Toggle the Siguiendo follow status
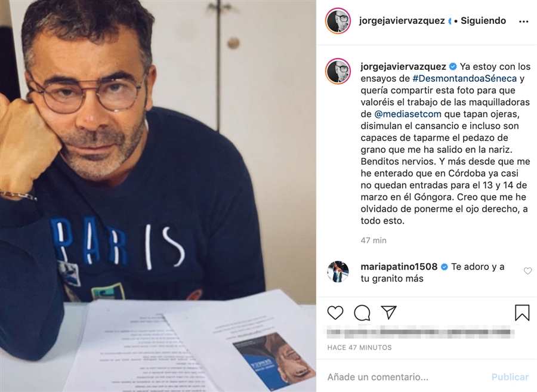The height and width of the screenshot is (392, 537). point(483,21)
